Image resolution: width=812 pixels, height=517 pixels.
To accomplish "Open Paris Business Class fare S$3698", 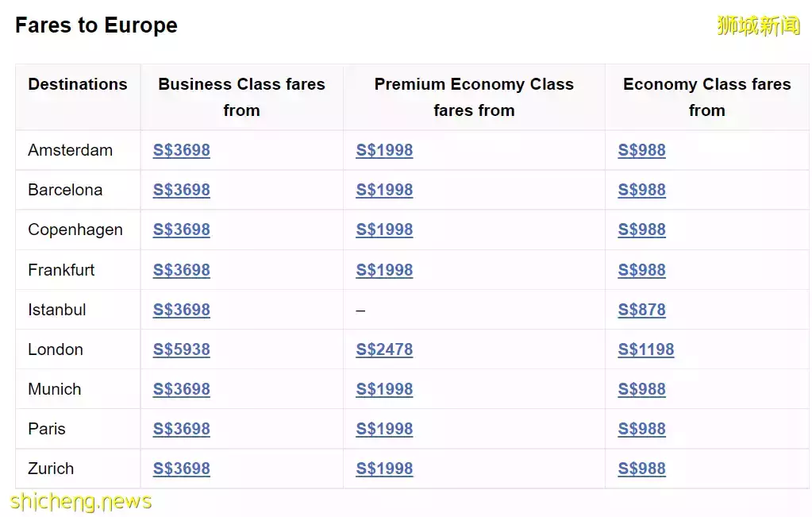I will click(181, 429).
